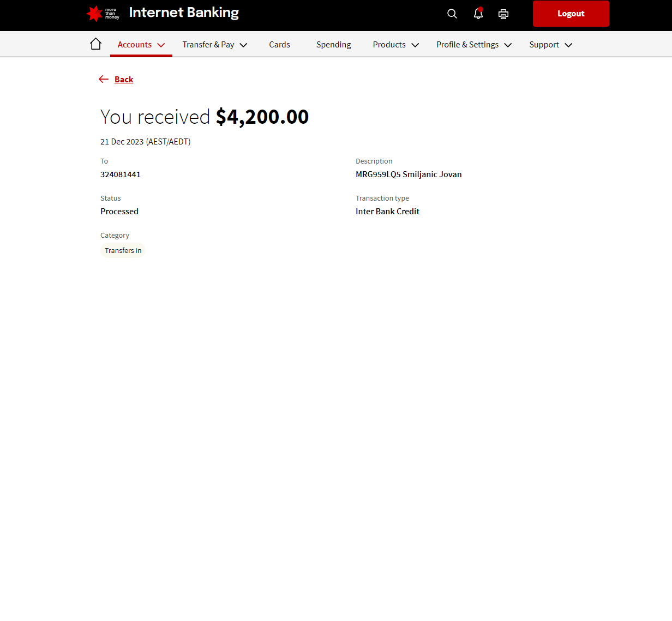Screen dimensions: 672x621
Task: Open the Spending menu item
Action: 333,45
